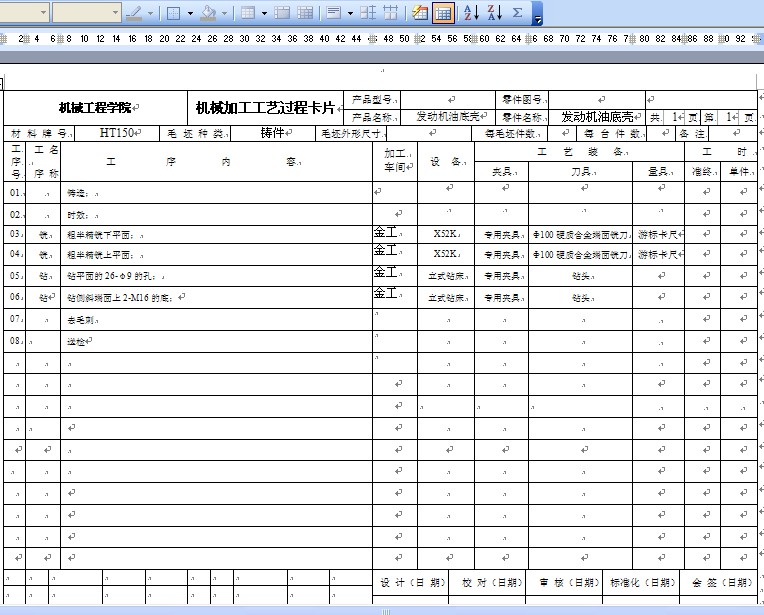This screenshot has width=764, height=615.
Task: Click 立式钻床 cell in row 05
Action: pos(446,276)
